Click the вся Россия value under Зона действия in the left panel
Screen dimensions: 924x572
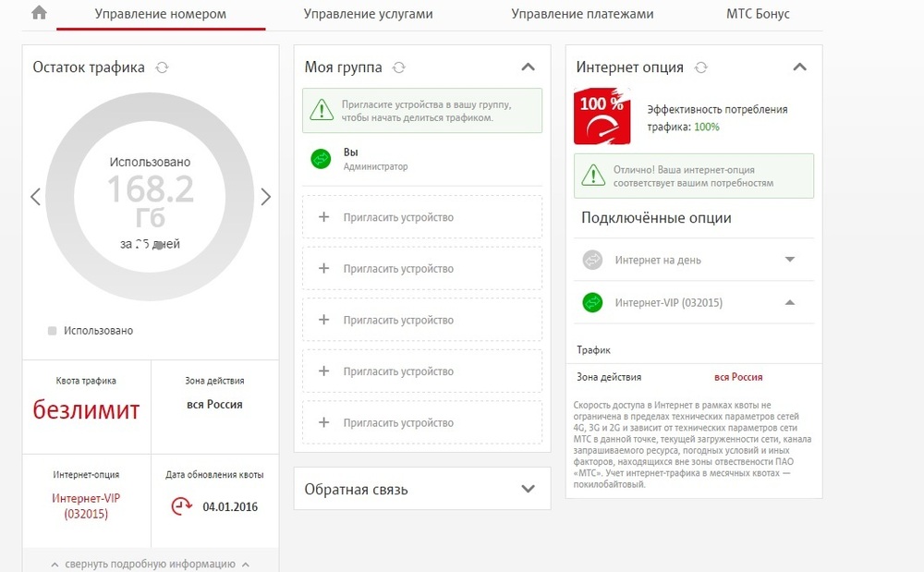point(214,405)
